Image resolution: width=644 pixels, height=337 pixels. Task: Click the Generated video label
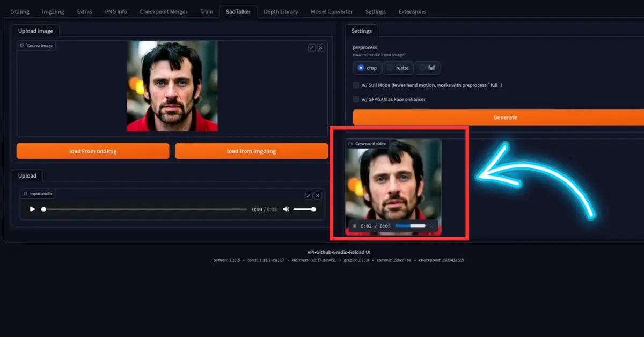tap(367, 144)
